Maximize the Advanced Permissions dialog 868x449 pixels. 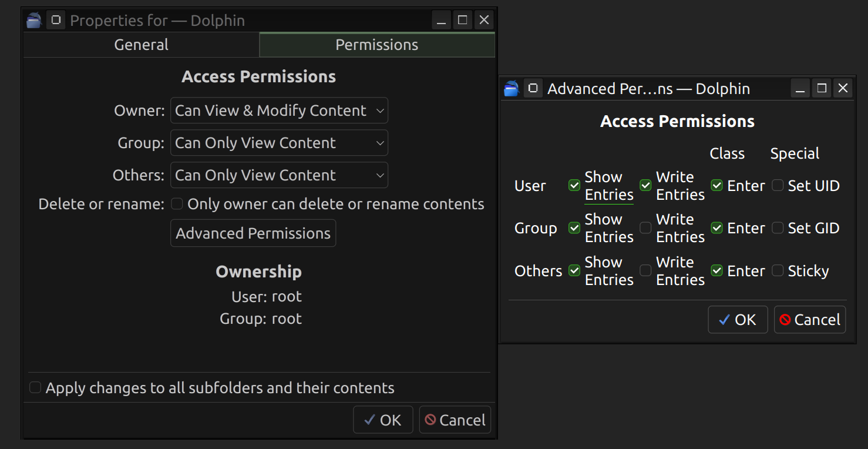[x=822, y=89]
